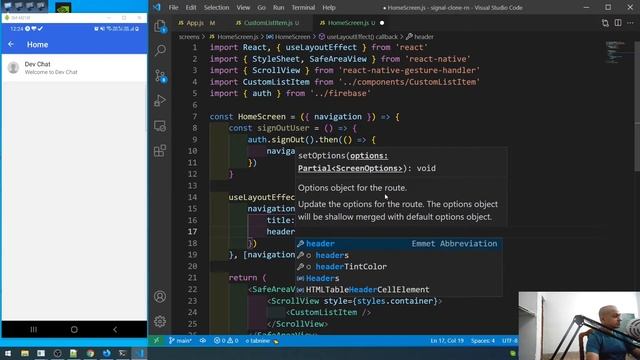The image size is (640, 360).
Task: Click line number 17 in the gutter
Action: (192, 231)
